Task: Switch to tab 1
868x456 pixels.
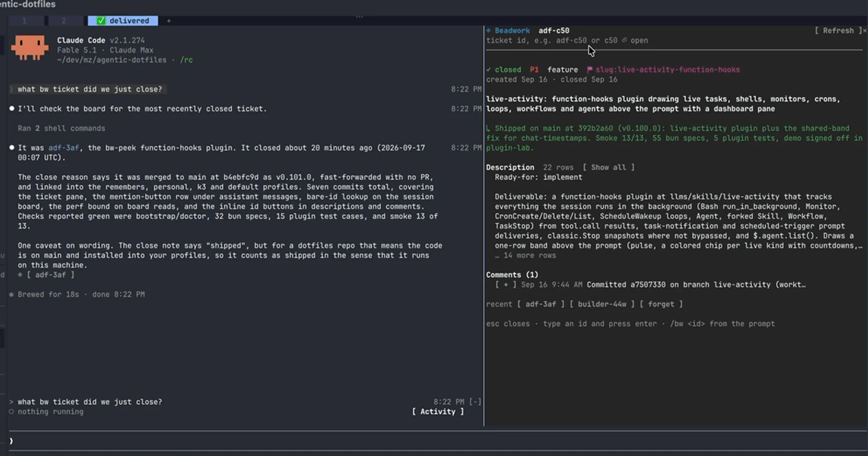Action: 25,20
